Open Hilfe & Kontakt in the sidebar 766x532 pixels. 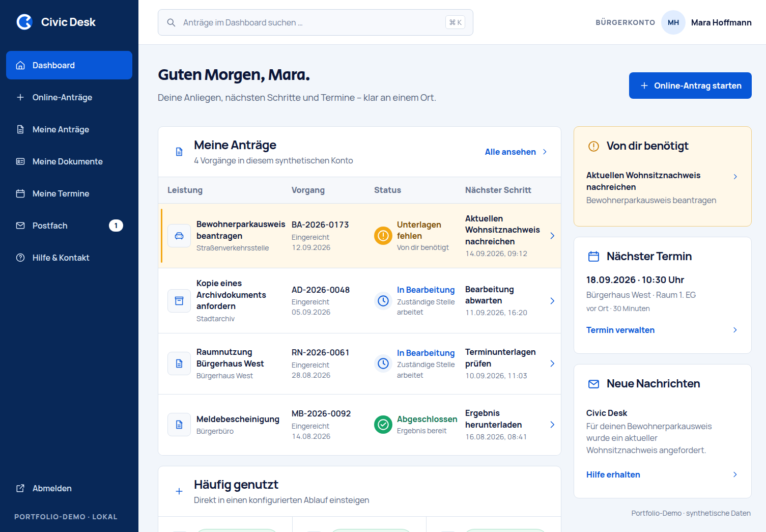coord(69,258)
